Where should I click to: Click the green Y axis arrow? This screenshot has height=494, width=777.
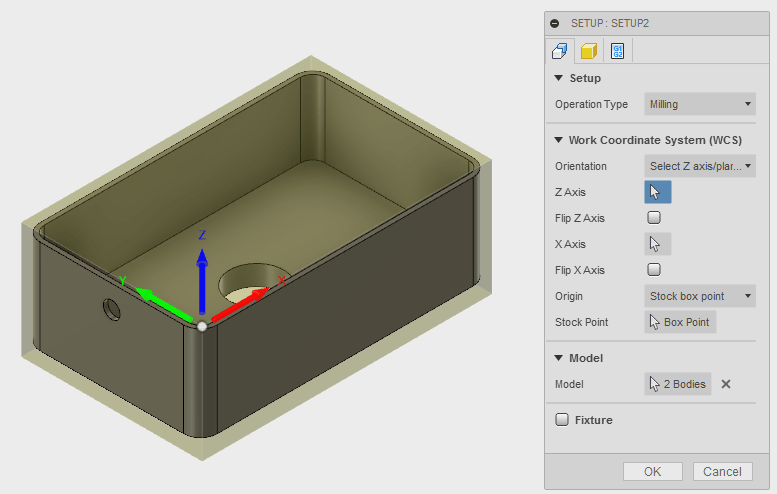coord(164,304)
